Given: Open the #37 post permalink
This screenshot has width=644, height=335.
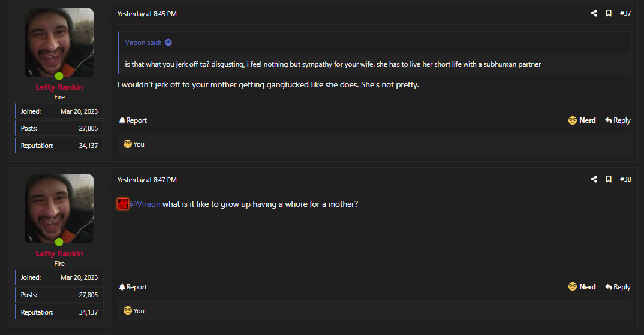Looking at the screenshot, I should coord(625,13).
